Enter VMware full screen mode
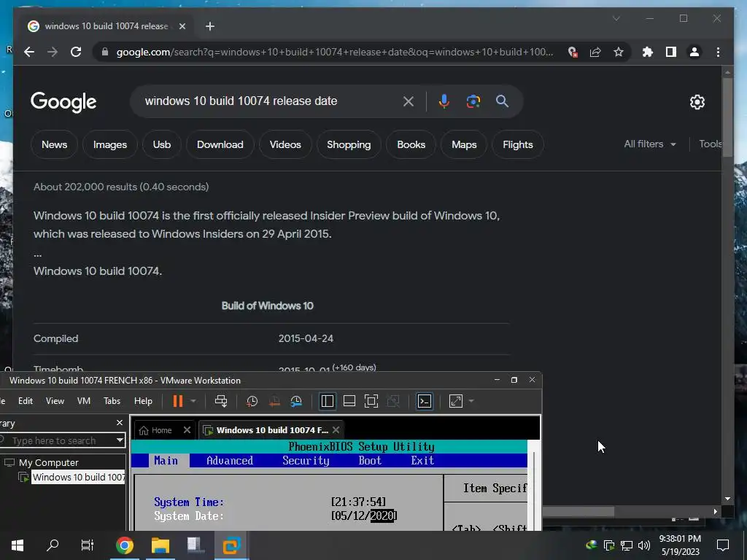 point(371,401)
